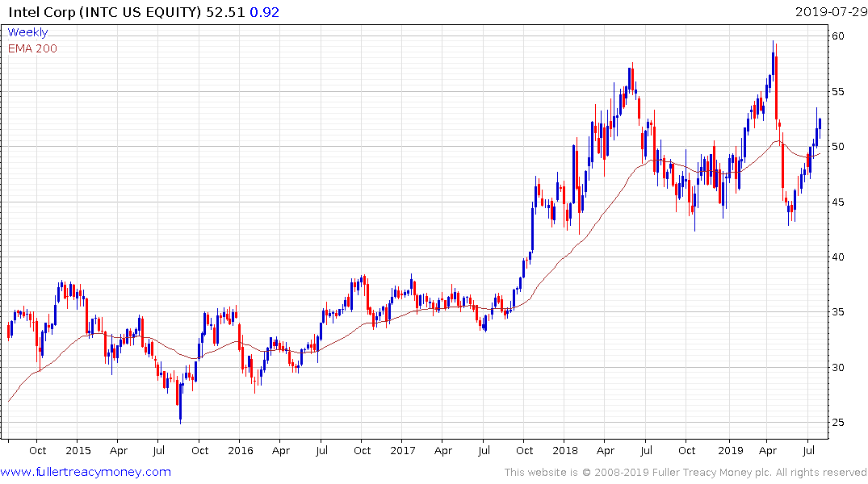Image resolution: width=868 pixels, height=484 pixels.
Task: Click the 40 price axis label
Action: [x=837, y=257]
